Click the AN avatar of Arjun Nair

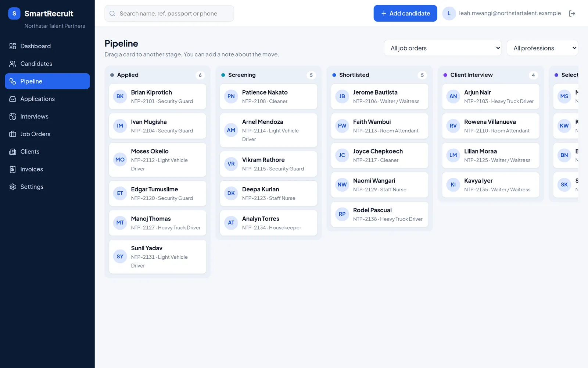coord(453,96)
